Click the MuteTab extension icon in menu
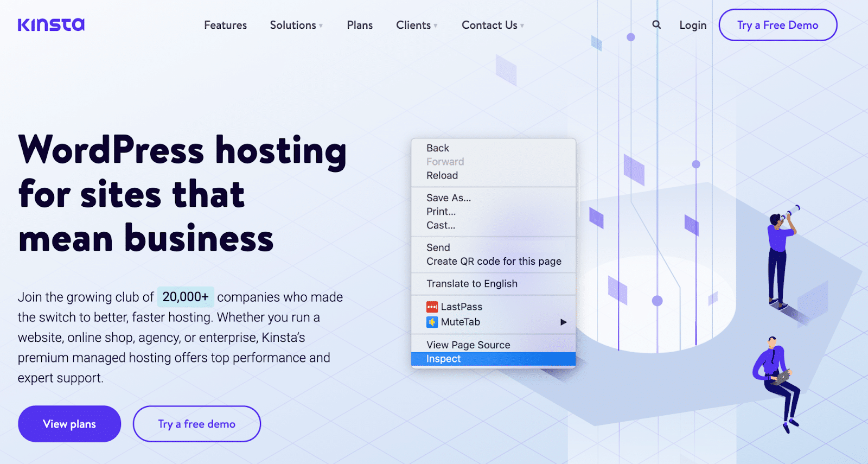868x464 pixels. pyautogui.click(x=432, y=322)
